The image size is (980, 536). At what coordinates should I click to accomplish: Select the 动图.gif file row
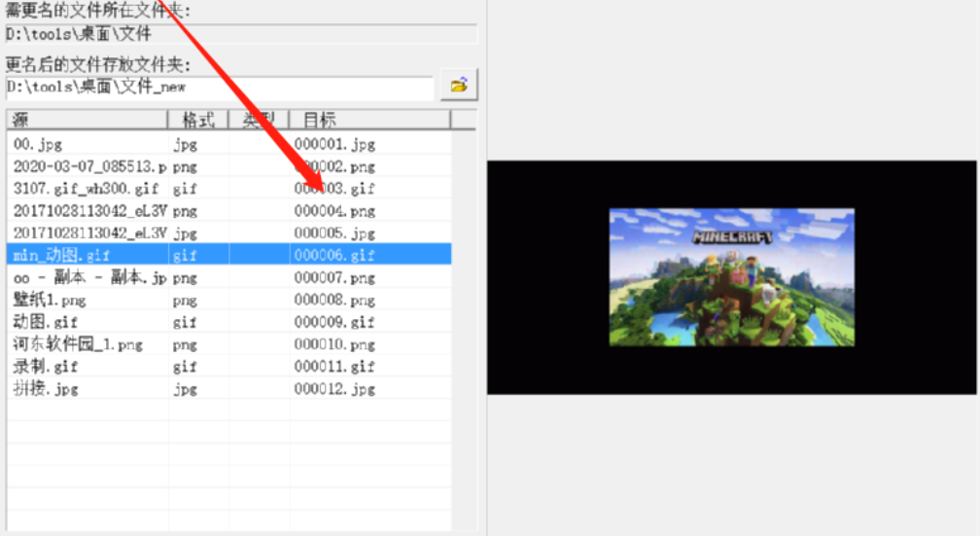[x=228, y=321]
